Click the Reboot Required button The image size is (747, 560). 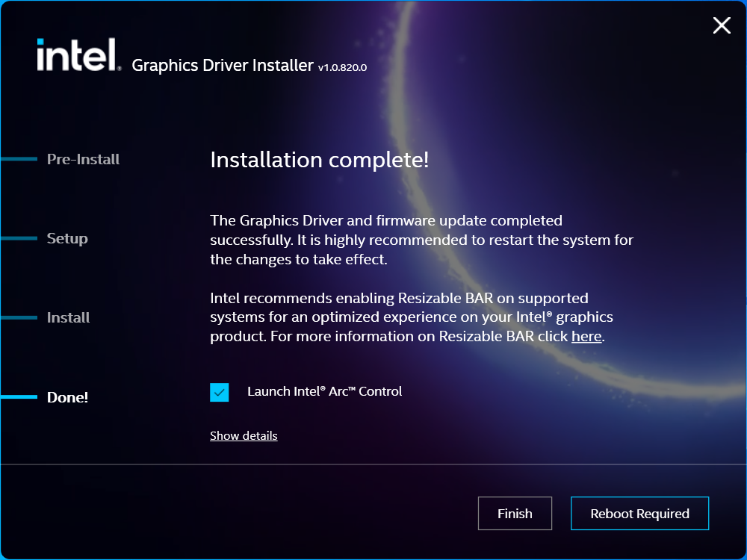(x=639, y=513)
